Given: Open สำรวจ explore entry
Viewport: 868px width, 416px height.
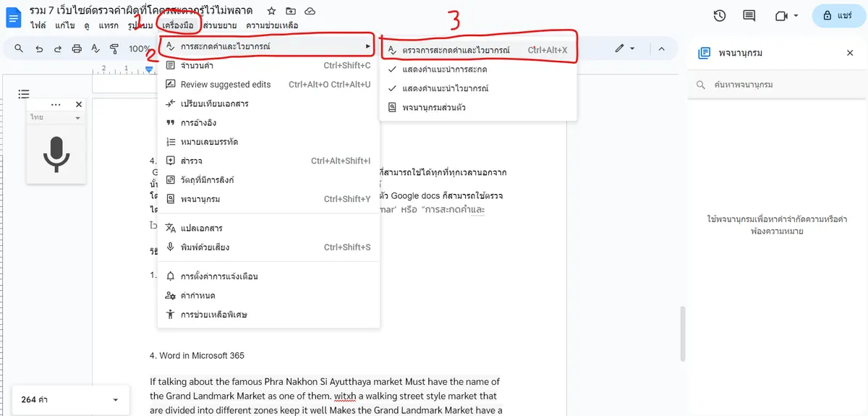Looking at the screenshot, I should point(268,161).
